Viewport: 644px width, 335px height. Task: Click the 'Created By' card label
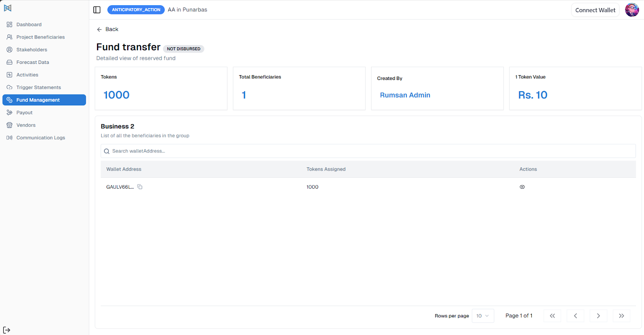click(390, 78)
